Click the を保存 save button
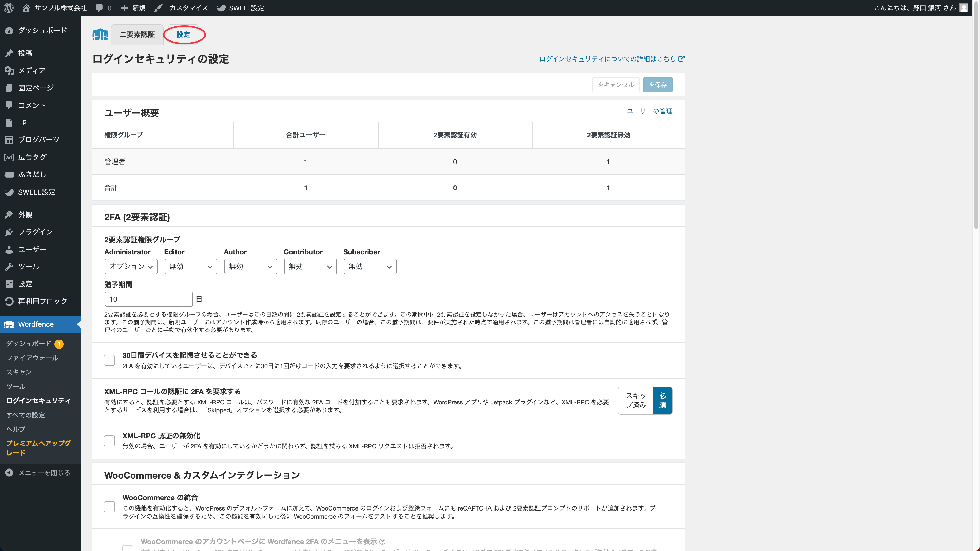The image size is (980, 551). coord(657,85)
